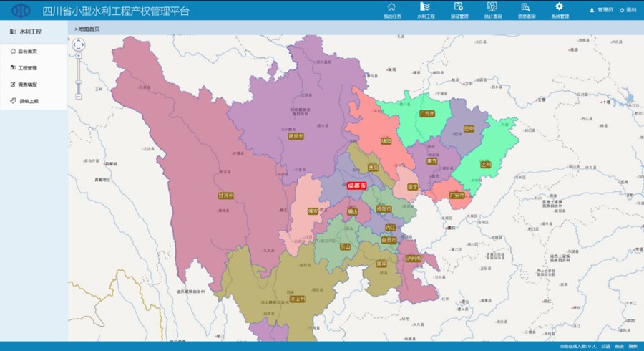Screen dimensions: 644x351
Task: Open 我的任务 from the top navigation
Action: click(x=391, y=9)
